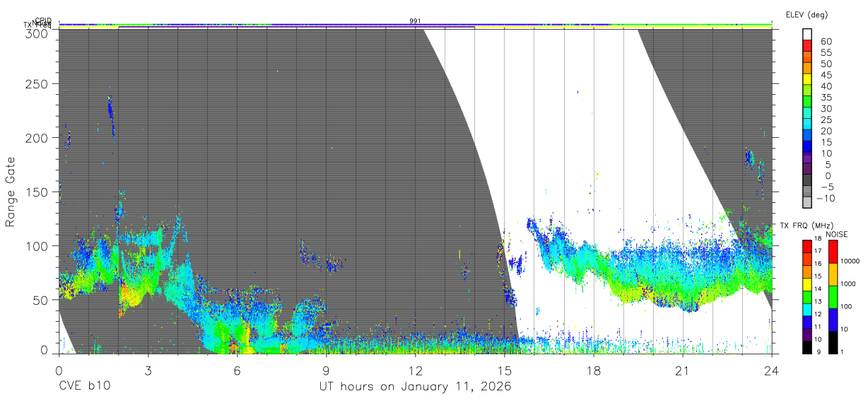Click the "10000" label on the NOISE scale
Screen dimensions: 868x401
[850, 262]
